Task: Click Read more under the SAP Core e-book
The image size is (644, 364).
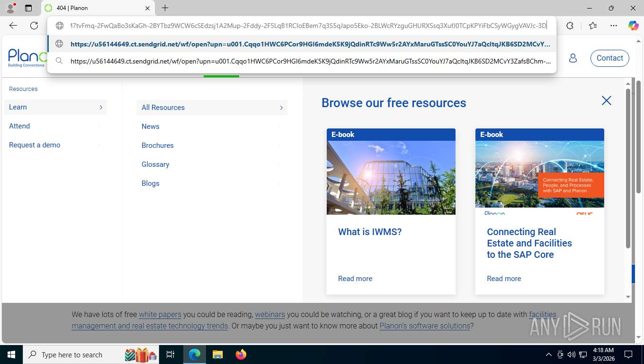Action: (x=504, y=279)
